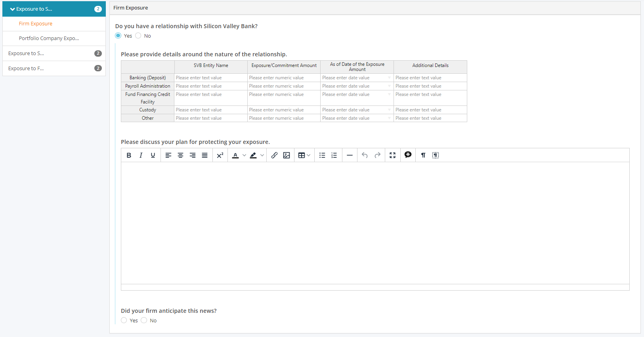This screenshot has height=337, width=644.
Task: Open Firm Exposure in the sidebar
Action: click(x=36, y=24)
